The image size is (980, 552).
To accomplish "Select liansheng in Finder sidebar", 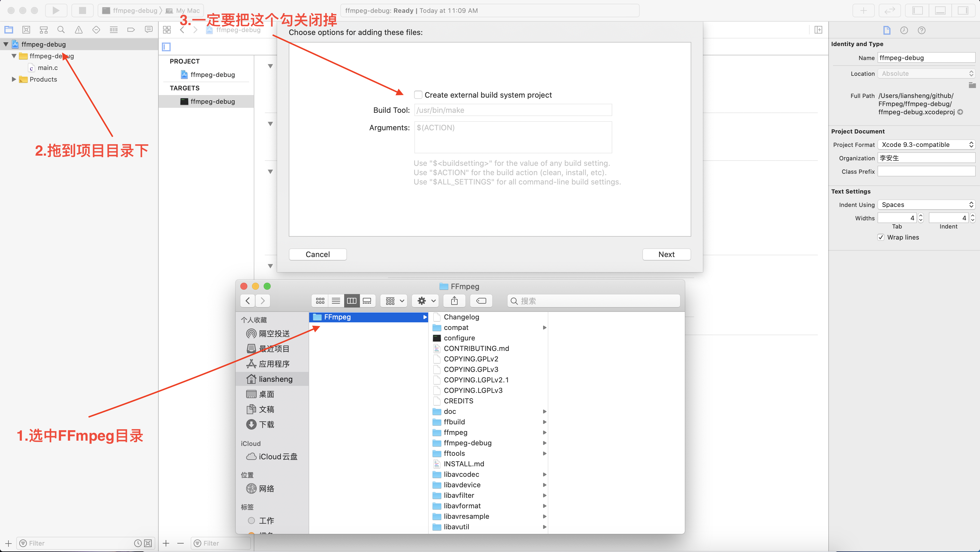I will pos(275,379).
